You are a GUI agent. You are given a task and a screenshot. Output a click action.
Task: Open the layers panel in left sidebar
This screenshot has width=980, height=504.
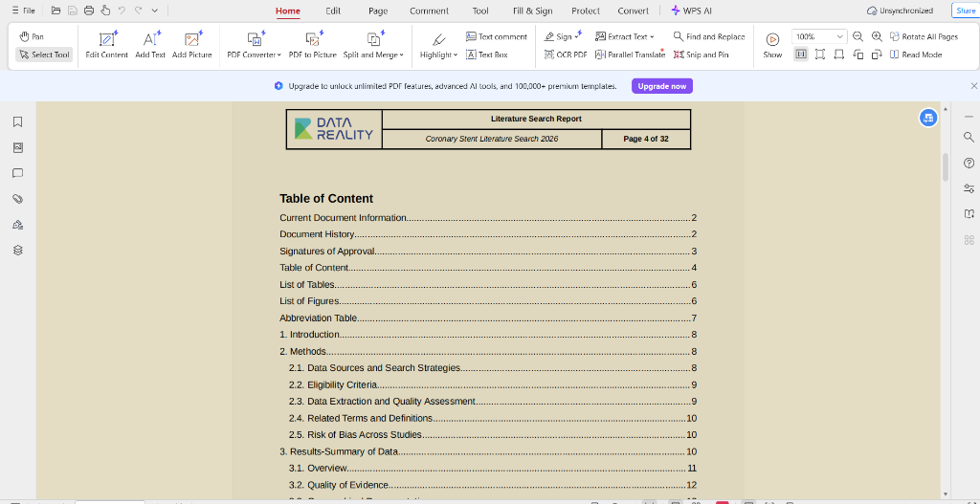(x=18, y=250)
